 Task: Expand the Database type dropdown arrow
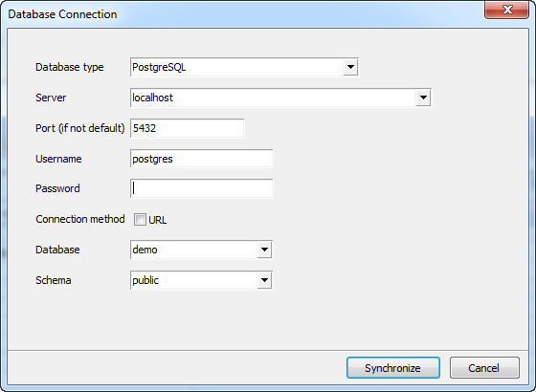350,67
